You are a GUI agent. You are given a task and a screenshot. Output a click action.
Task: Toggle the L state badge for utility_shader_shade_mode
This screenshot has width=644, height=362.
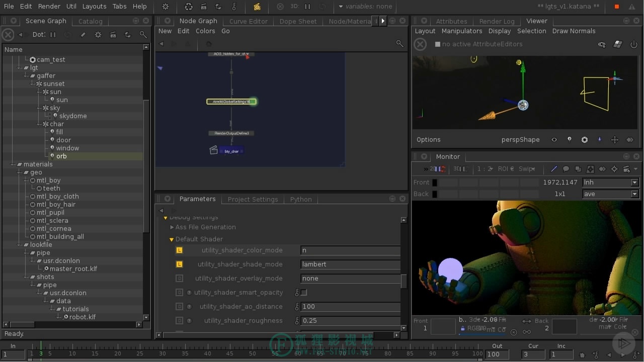pos(179,264)
